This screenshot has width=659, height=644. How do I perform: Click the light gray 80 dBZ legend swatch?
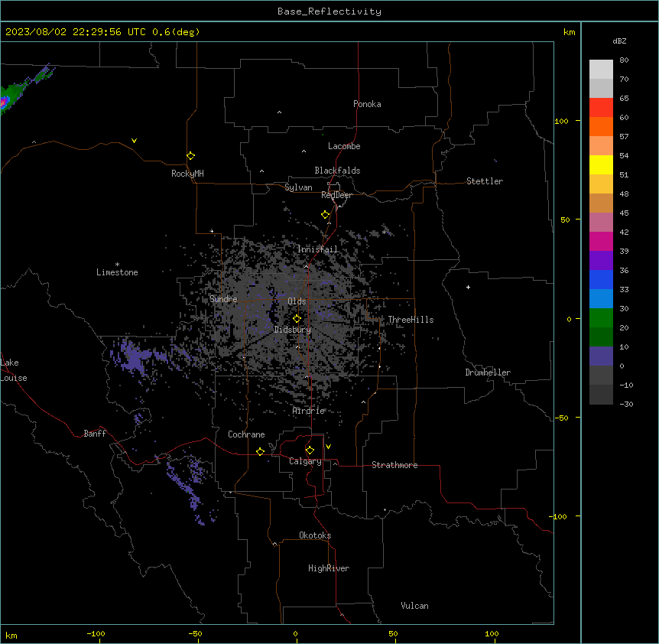pos(601,70)
